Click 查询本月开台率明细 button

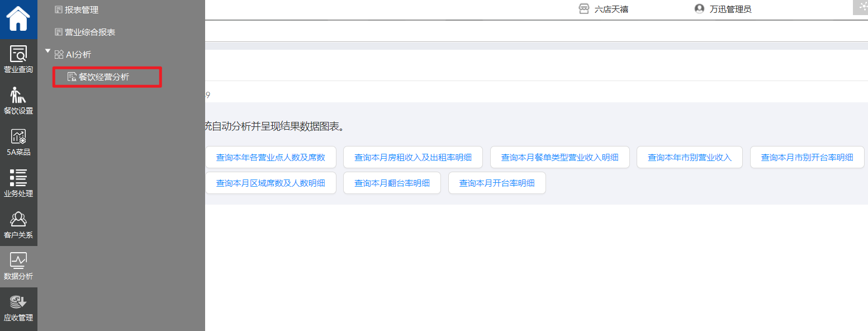[497, 183]
